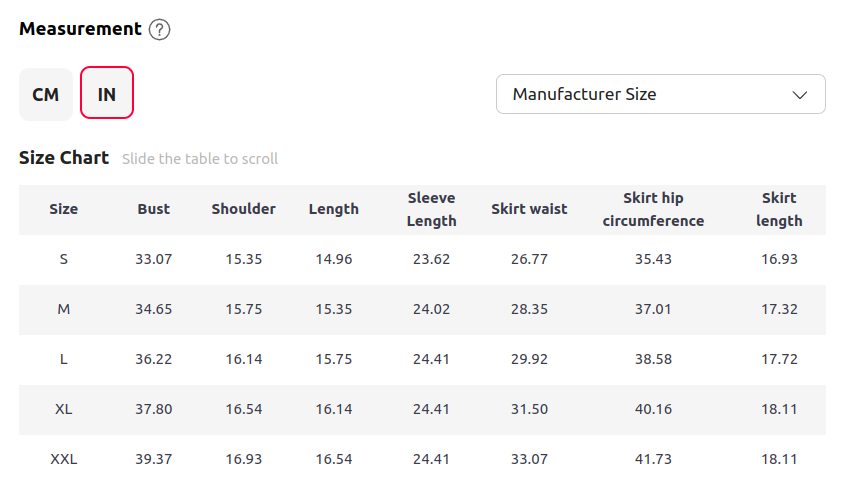Click the Skirt length column header
The height and width of the screenshot is (483, 848).
click(x=779, y=209)
